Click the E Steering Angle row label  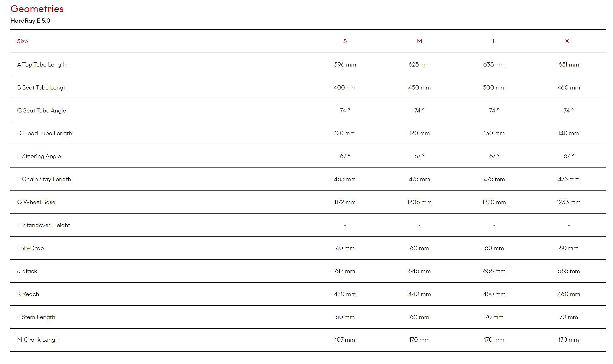(x=39, y=156)
